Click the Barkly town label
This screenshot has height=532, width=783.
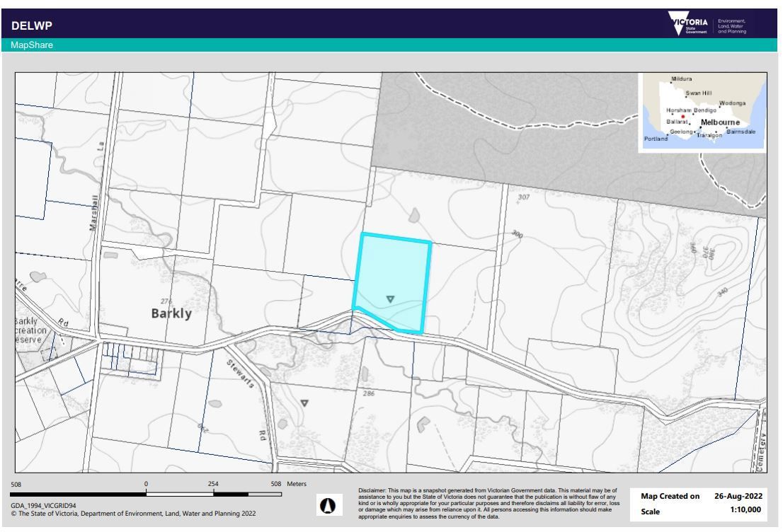click(x=171, y=314)
